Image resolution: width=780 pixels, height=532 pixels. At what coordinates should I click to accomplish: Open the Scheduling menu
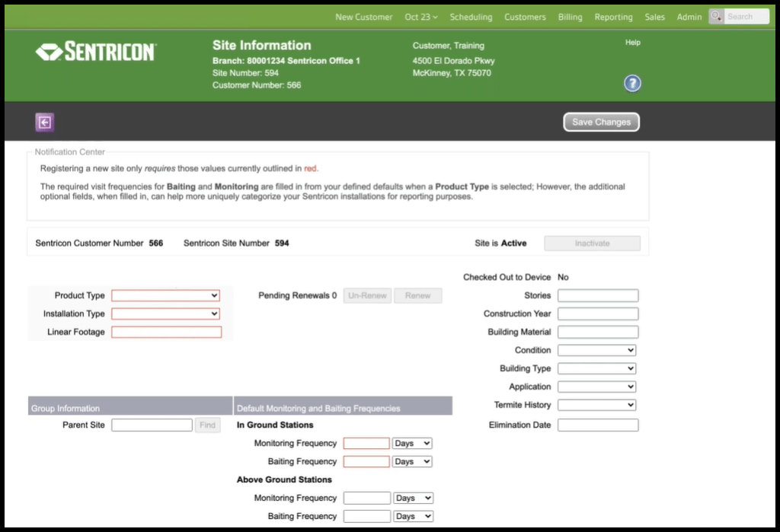471,17
